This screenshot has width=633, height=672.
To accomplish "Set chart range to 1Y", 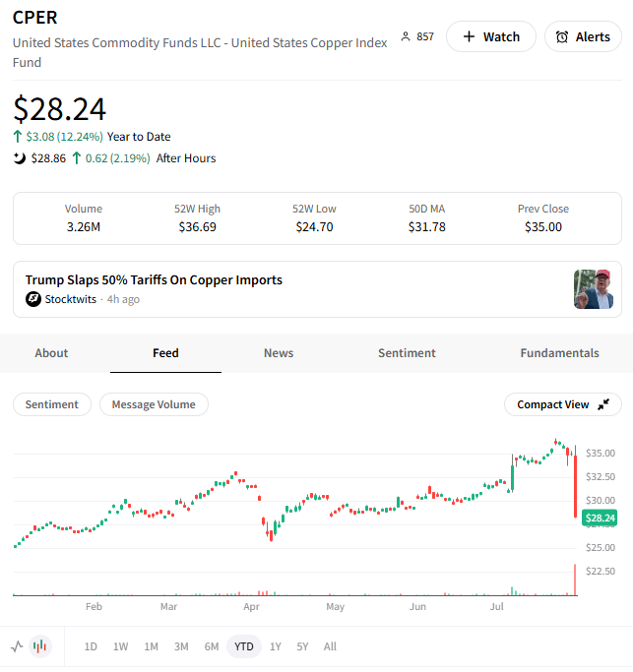I will point(276,646).
